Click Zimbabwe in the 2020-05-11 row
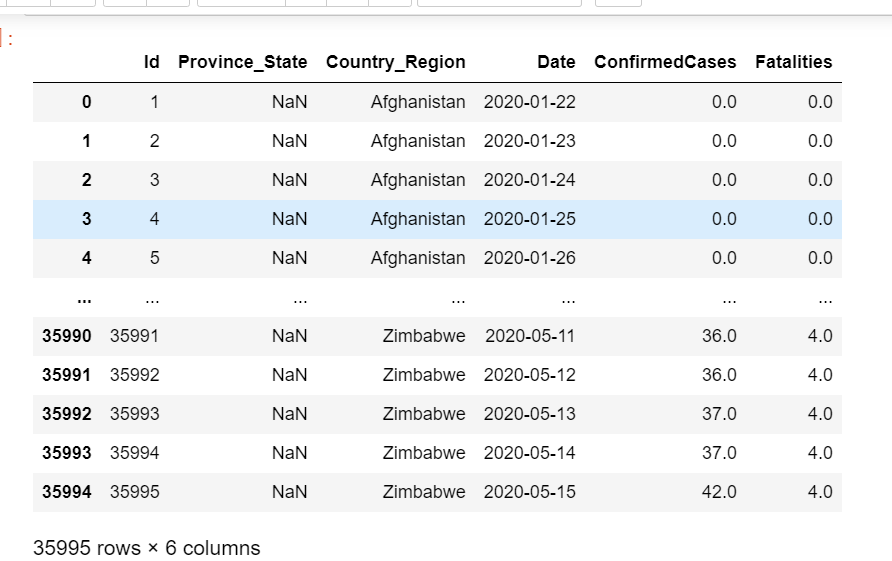This screenshot has height=561, width=892. 424,336
